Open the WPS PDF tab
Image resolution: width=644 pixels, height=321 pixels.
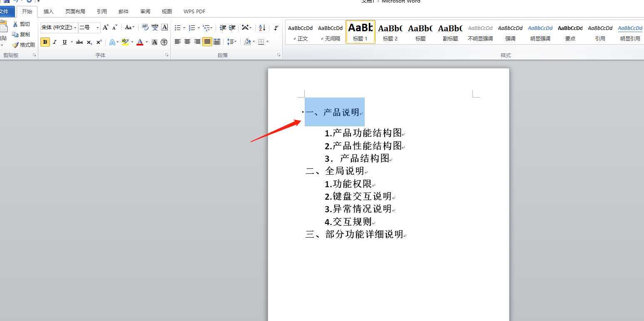point(194,12)
